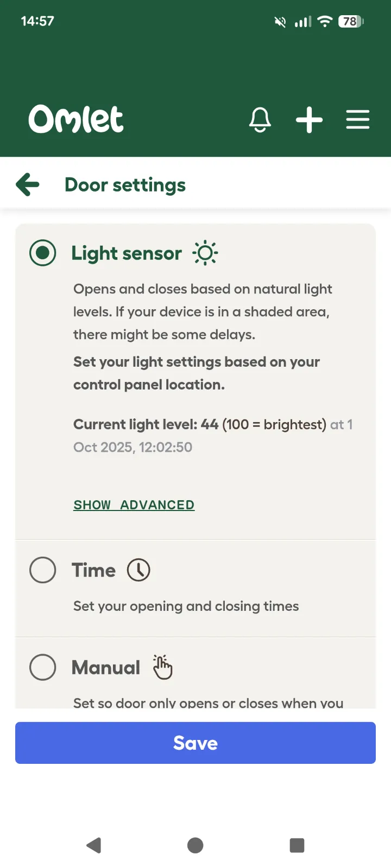391x868 pixels.
Task: Select the Time radio button
Action: coord(43,570)
